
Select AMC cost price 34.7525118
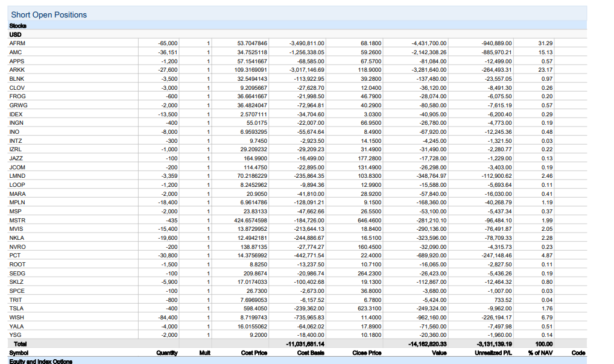[x=252, y=52]
